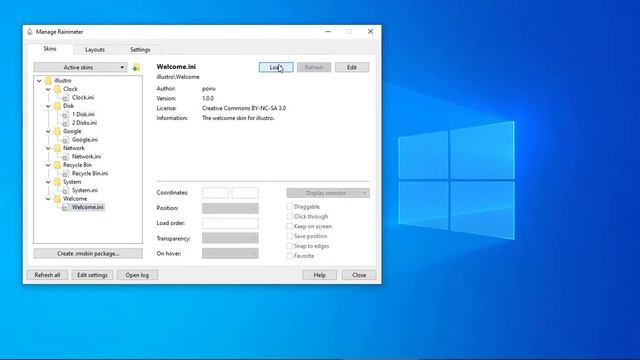This screenshot has width=640, height=360.
Task: Close the Manage Rainmeter window with X
Action: 371,31
